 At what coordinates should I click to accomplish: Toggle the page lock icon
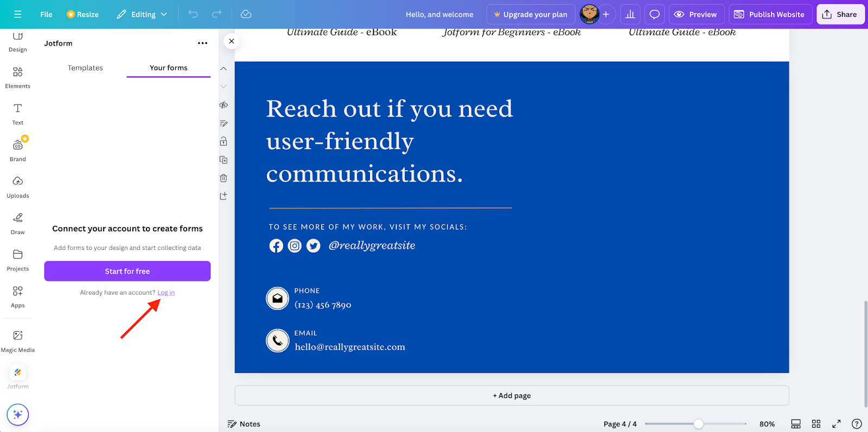click(224, 141)
